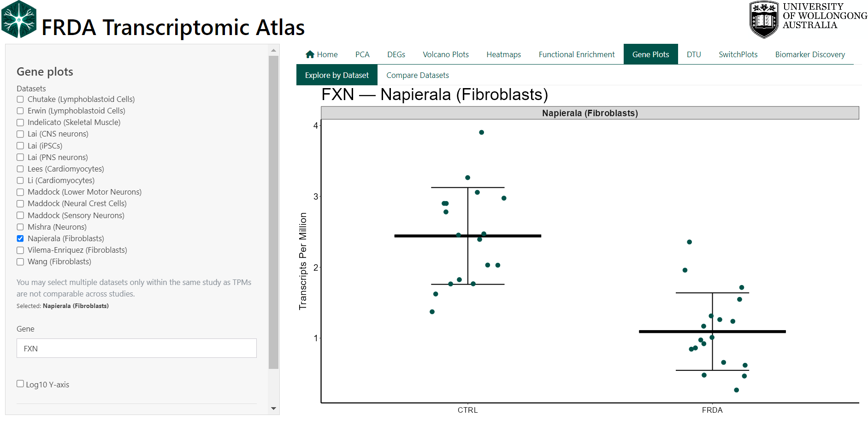868x421 pixels.
Task: Click the sidebar vertical scrollbar thumb
Action: 273,212
